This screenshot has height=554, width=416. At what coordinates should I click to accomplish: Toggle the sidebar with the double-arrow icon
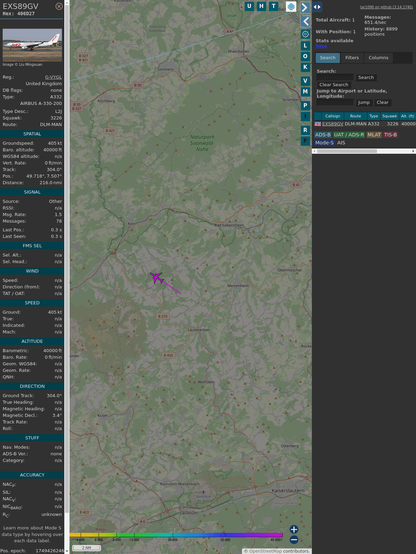coord(317,7)
